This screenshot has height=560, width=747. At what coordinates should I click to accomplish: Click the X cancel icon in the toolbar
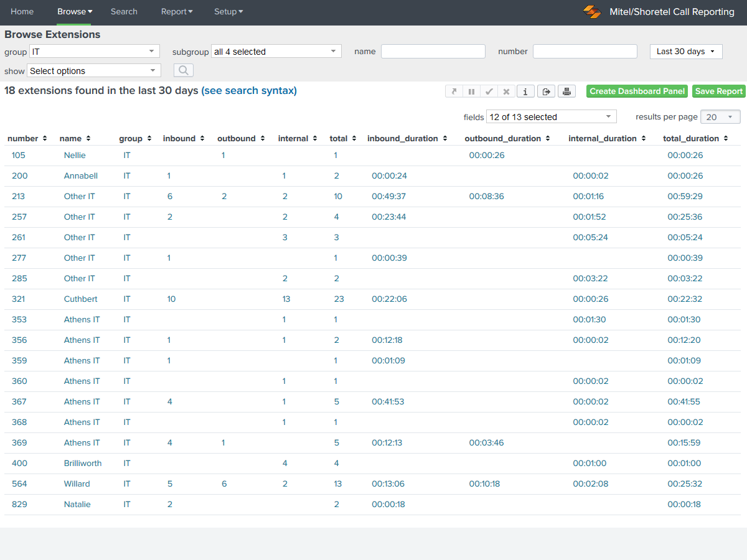click(x=506, y=91)
